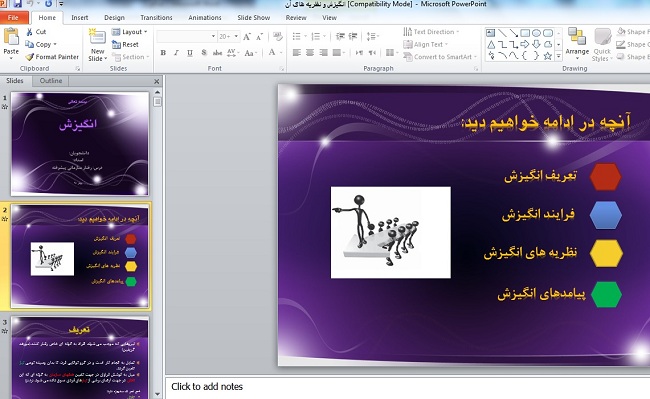The image size is (650, 399).
Task: Select the Oval shape
Action: pos(536,33)
